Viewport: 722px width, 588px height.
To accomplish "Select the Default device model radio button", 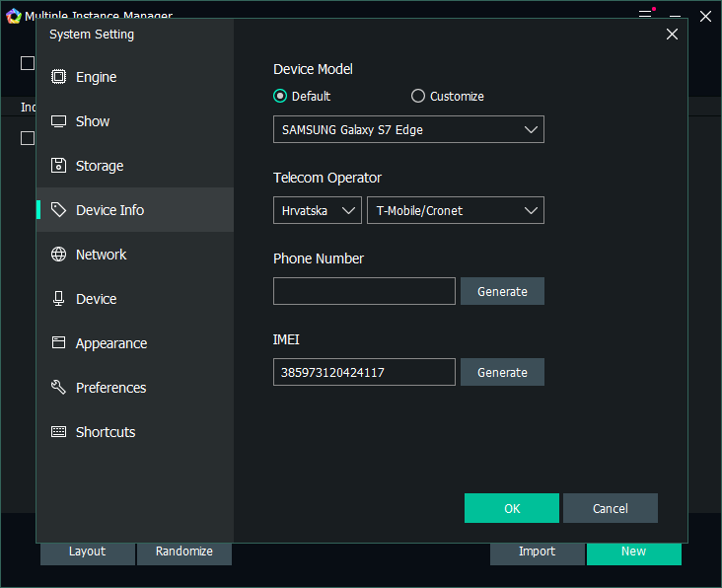I will pyautogui.click(x=280, y=97).
